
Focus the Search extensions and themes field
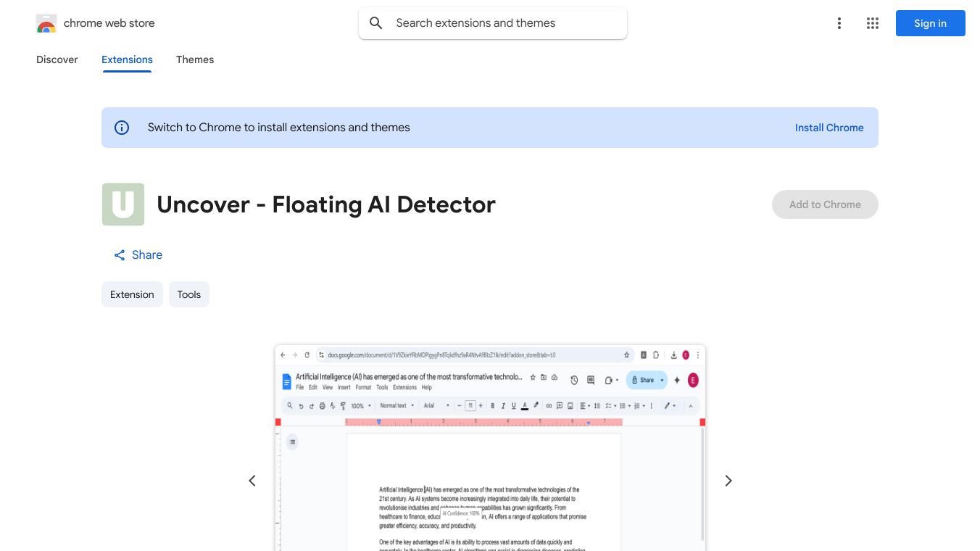click(493, 23)
